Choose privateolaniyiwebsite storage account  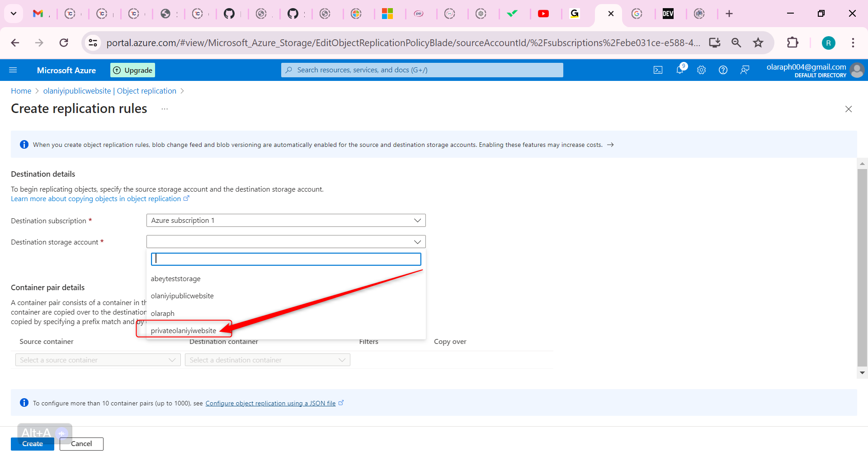coord(286,330)
